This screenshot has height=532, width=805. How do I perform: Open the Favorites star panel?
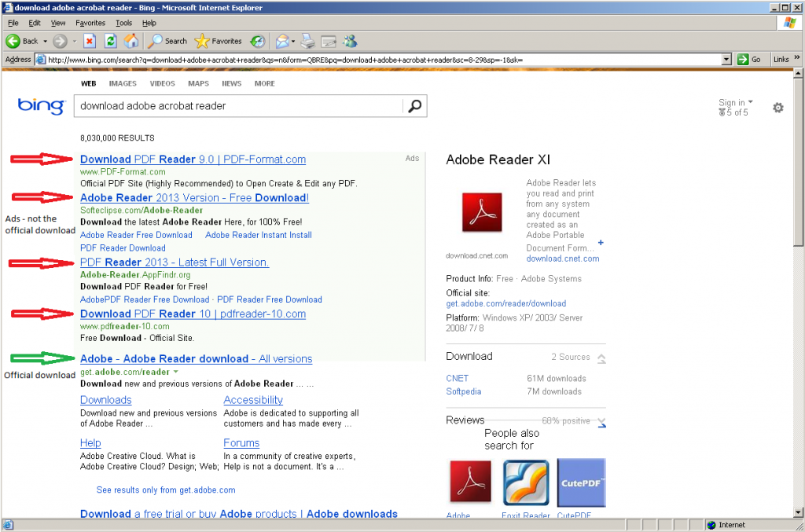pos(219,41)
